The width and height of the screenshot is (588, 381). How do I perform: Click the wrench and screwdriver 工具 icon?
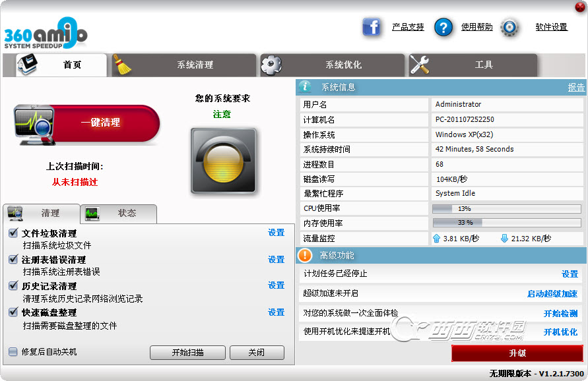tap(420, 65)
